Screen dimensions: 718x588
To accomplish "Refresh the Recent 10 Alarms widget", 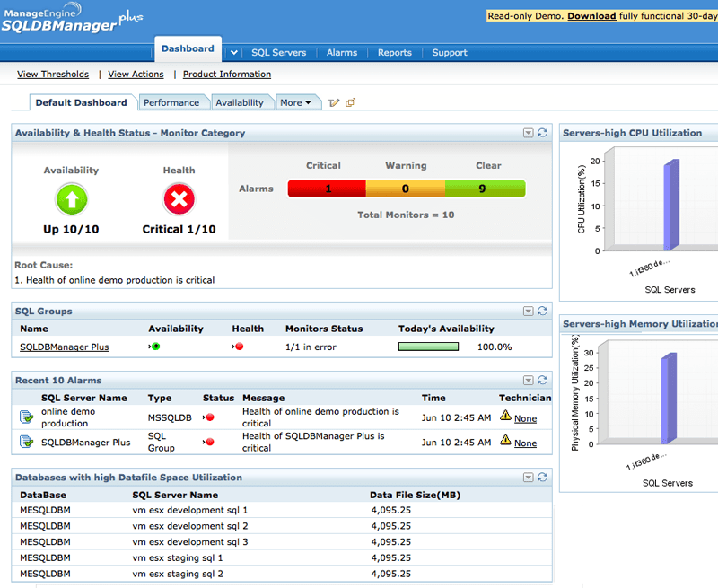I will (542, 380).
